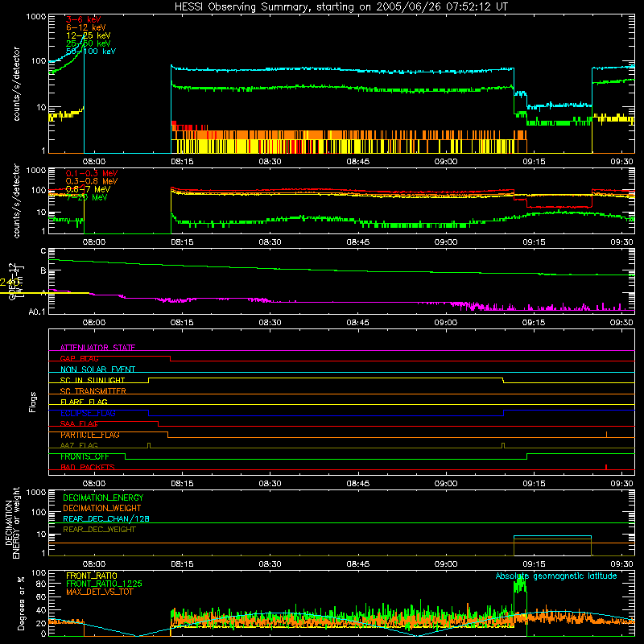Click the 'DECIMATION ENERGY or weight' axis label

(x=12, y=523)
